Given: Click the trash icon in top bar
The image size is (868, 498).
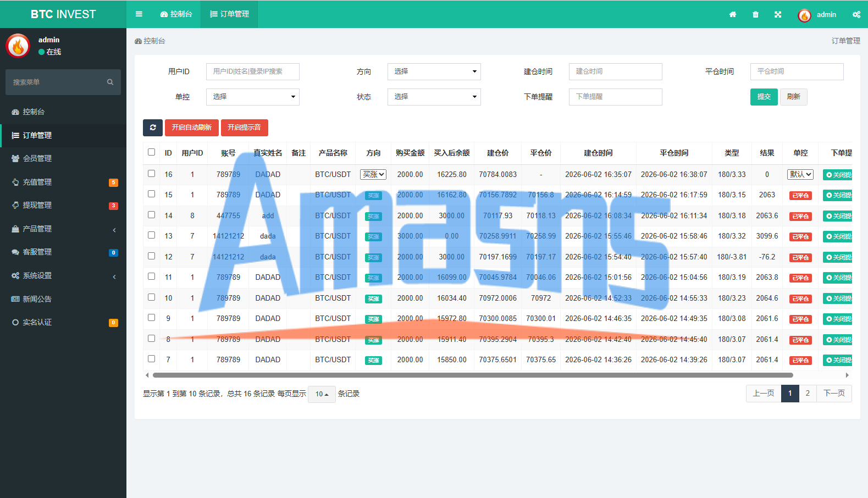Looking at the screenshot, I should click(x=755, y=15).
